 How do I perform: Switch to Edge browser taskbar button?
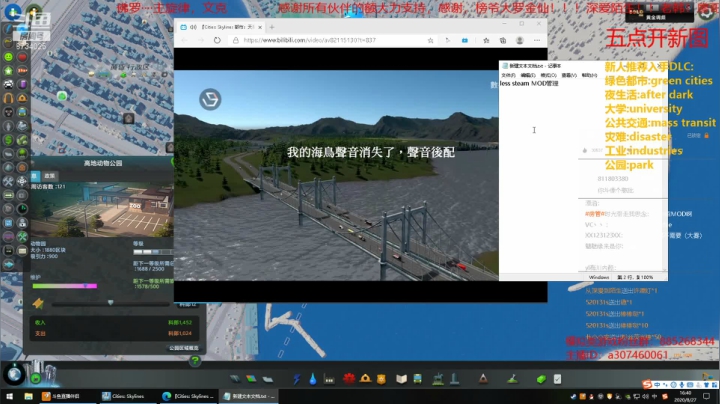pos(187,396)
